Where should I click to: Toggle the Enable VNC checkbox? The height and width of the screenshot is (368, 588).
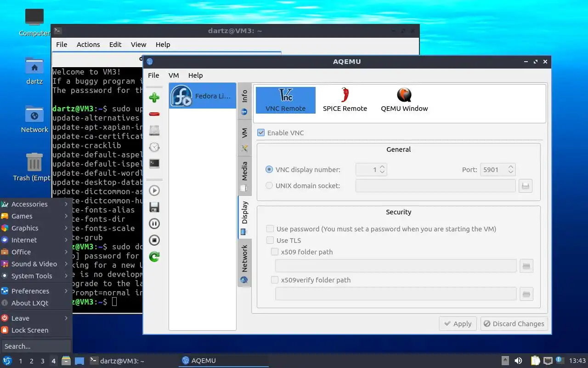click(261, 132)
